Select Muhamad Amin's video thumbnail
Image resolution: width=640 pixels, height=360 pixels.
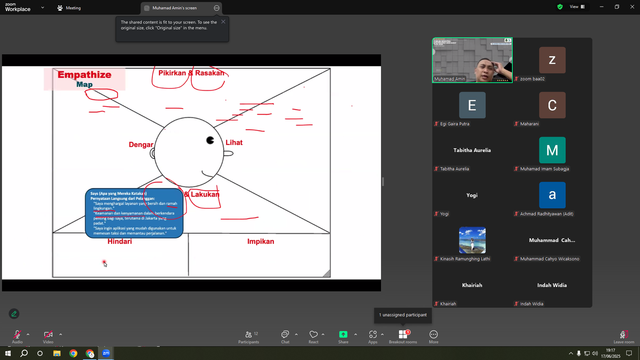(472, 60)
